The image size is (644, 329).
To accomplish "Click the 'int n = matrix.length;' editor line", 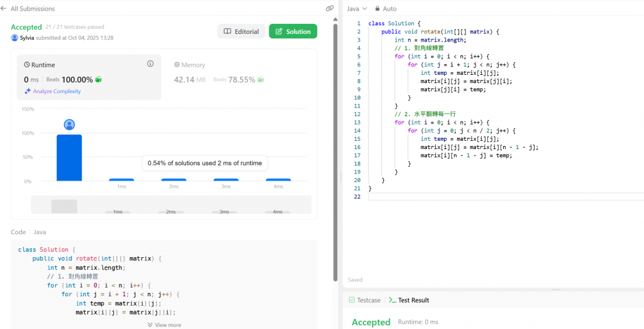I will (x=430, y=40).
